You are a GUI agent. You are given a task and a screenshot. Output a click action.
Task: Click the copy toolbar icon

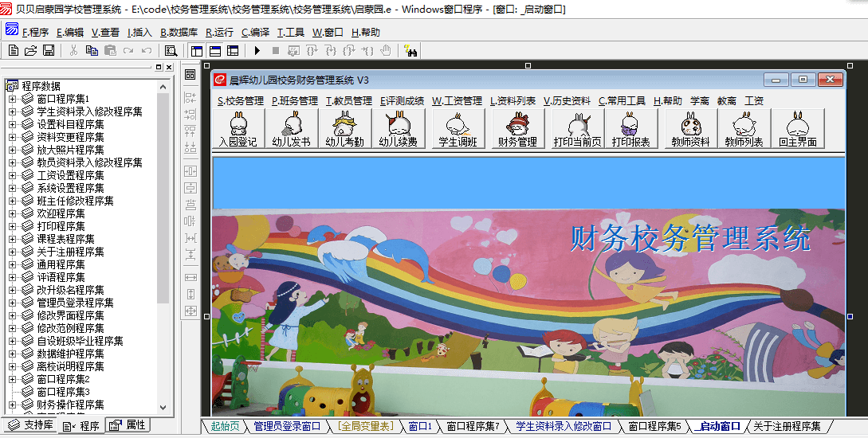click(92, 51)
